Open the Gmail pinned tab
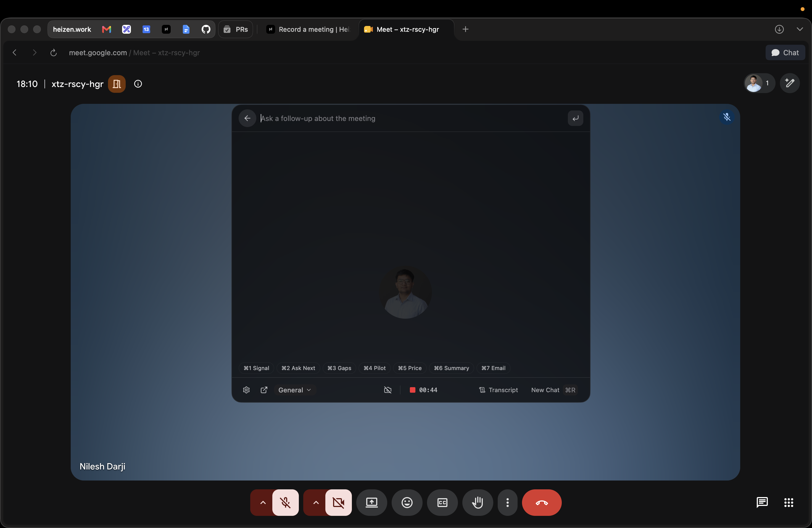Viewport: 812px width, 528px height. point(106,29)
